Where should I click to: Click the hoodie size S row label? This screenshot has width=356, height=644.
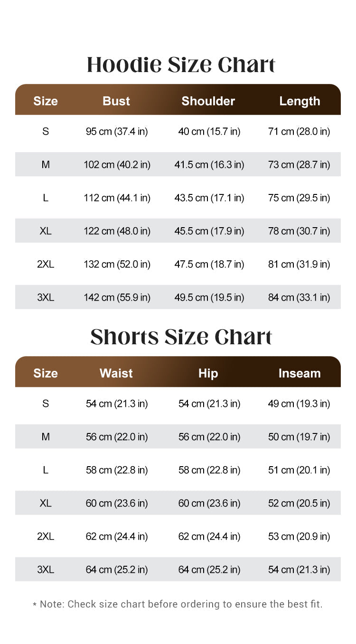46,131
